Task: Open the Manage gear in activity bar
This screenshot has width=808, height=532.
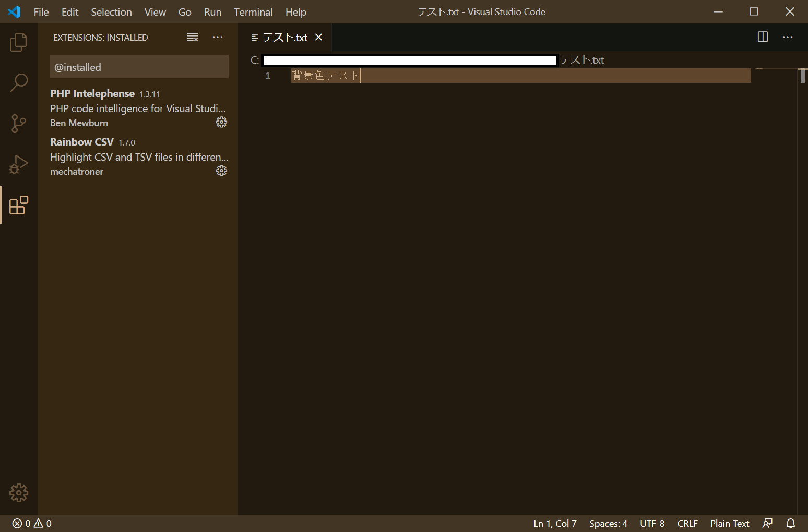Action: point(19,493)
